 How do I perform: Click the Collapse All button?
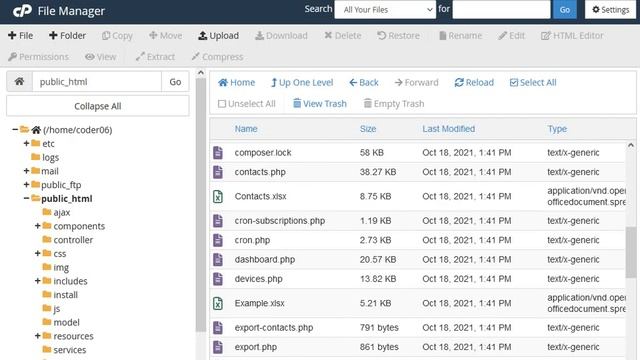coord(98,106)
